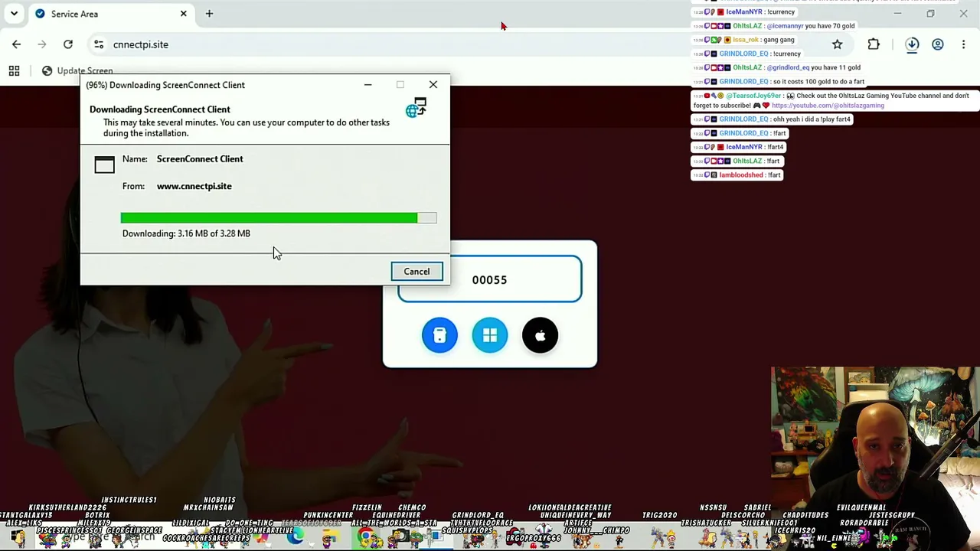Open the Extensions puzzle menu
Viewport: 980px width, 551px height.
point(874,44)
